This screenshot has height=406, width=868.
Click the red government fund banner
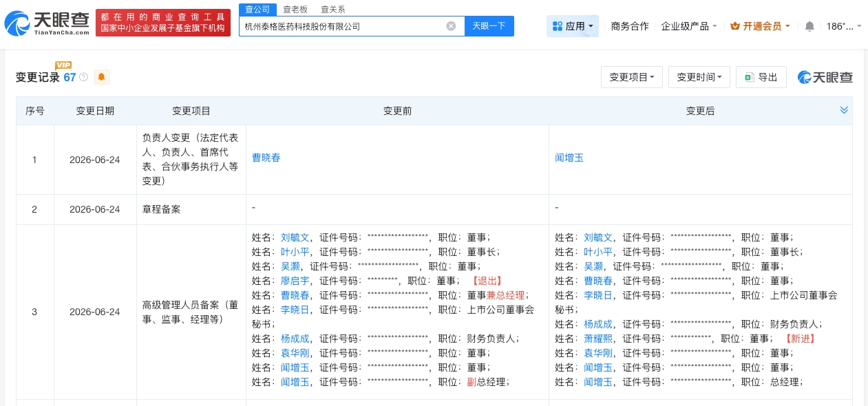click(x=163, y=23)
